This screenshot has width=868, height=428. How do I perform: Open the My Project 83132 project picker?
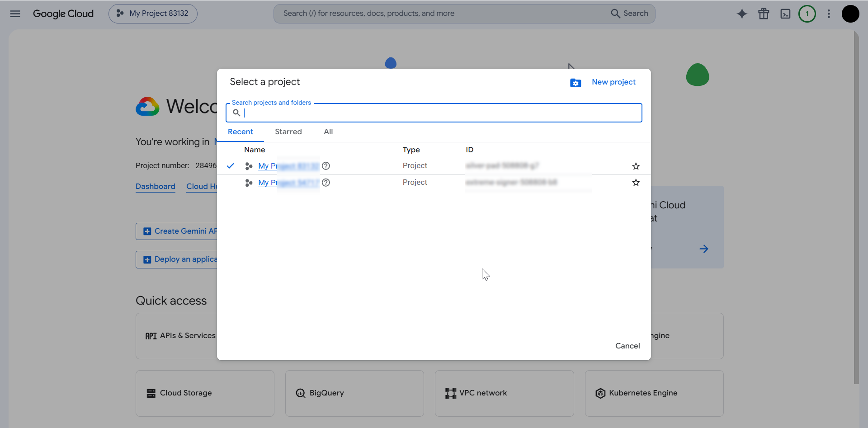point(153,14)
